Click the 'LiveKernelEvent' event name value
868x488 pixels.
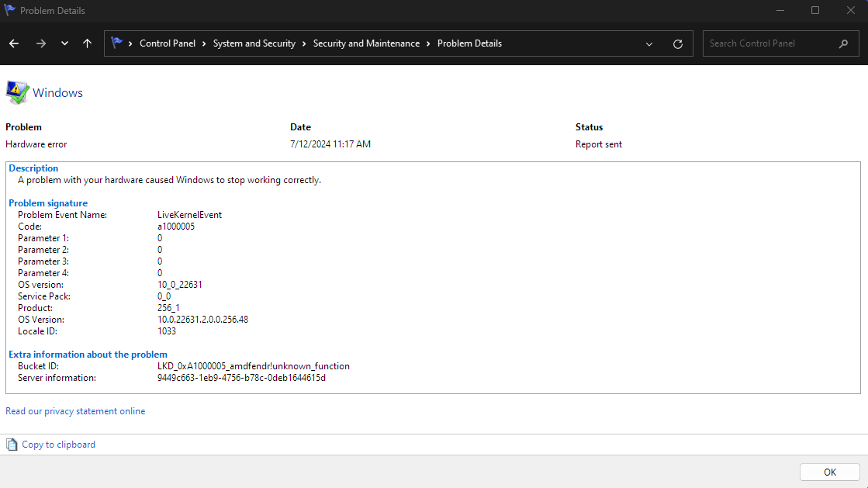point(189,215)
